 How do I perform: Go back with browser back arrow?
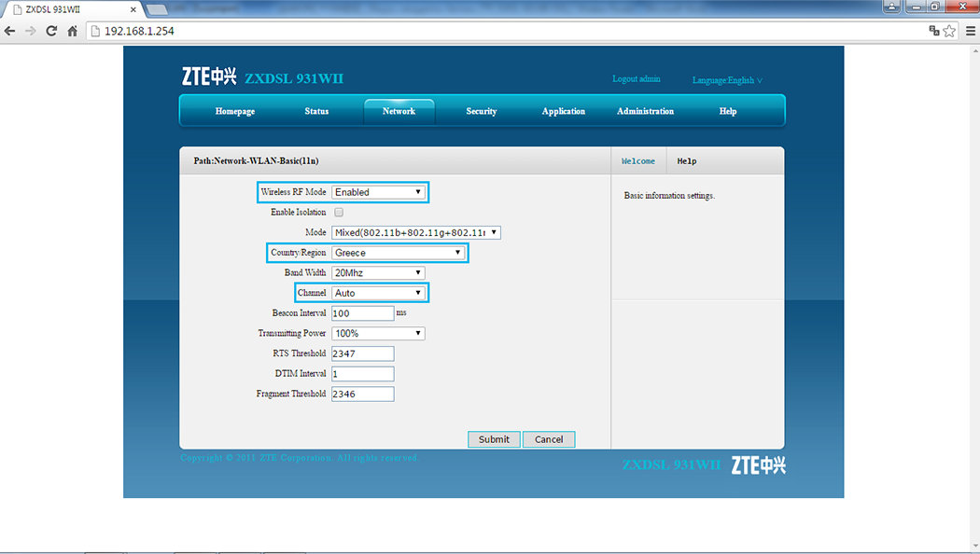pos(10,31)
